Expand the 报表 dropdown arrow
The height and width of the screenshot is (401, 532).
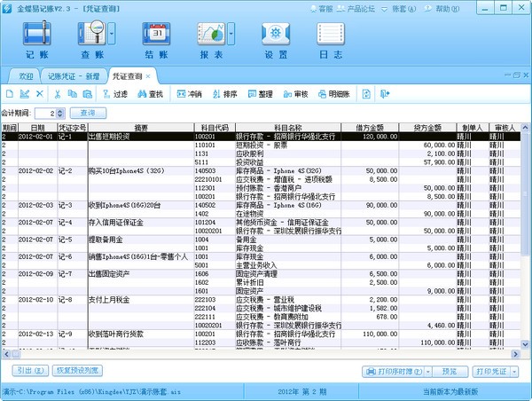[231, 36]
